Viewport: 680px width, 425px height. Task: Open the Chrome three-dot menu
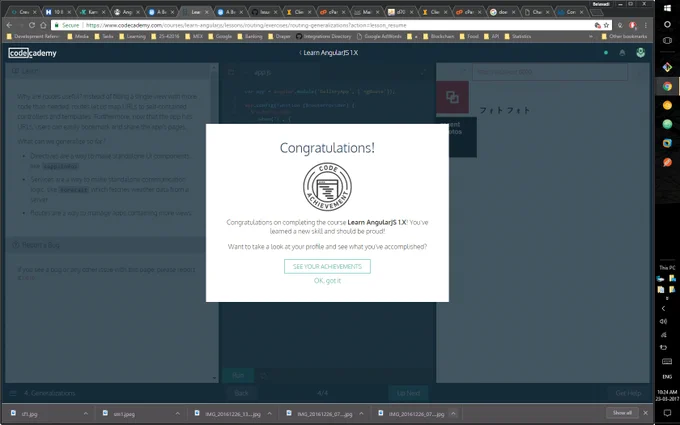[646, 25]
